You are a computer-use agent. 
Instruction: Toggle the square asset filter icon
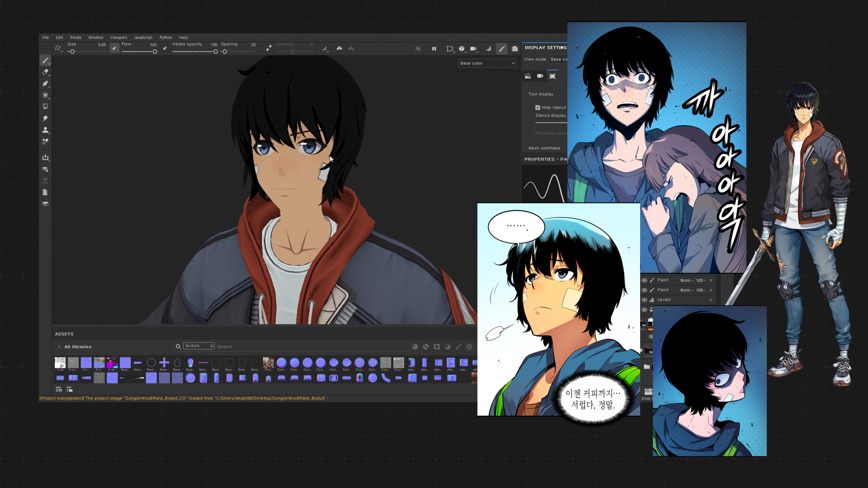[x=437, y=347]
